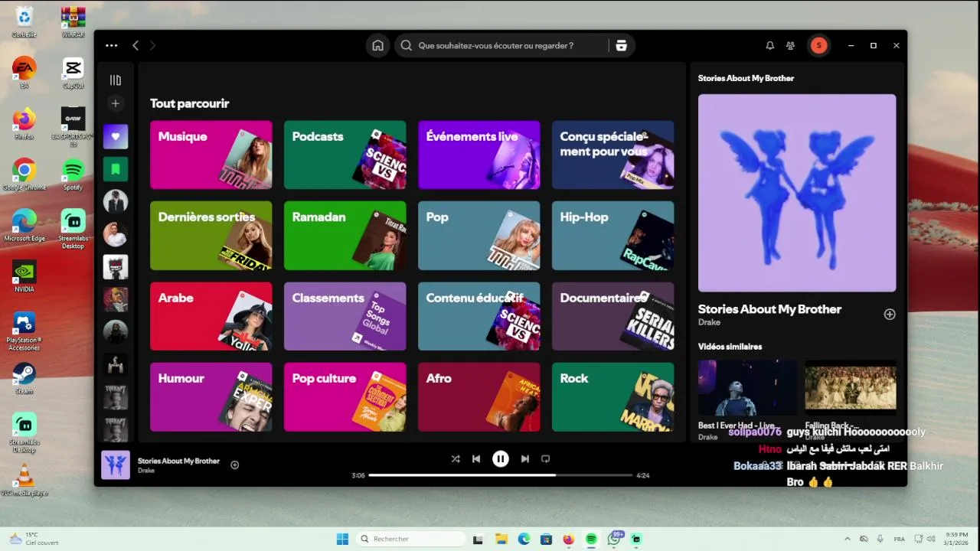980x551 pixels.
Task: Open Conçu spécialement pour vous card
Action: 613,155
